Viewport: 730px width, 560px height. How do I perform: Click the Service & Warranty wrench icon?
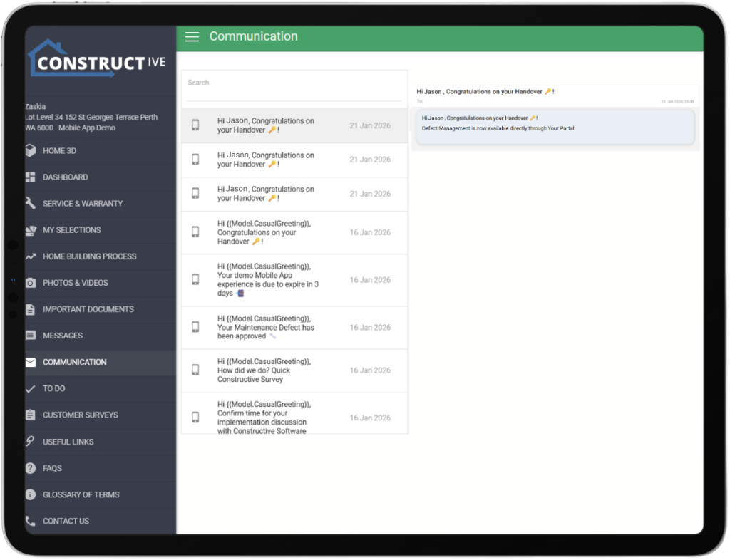(x=30, y=204)
